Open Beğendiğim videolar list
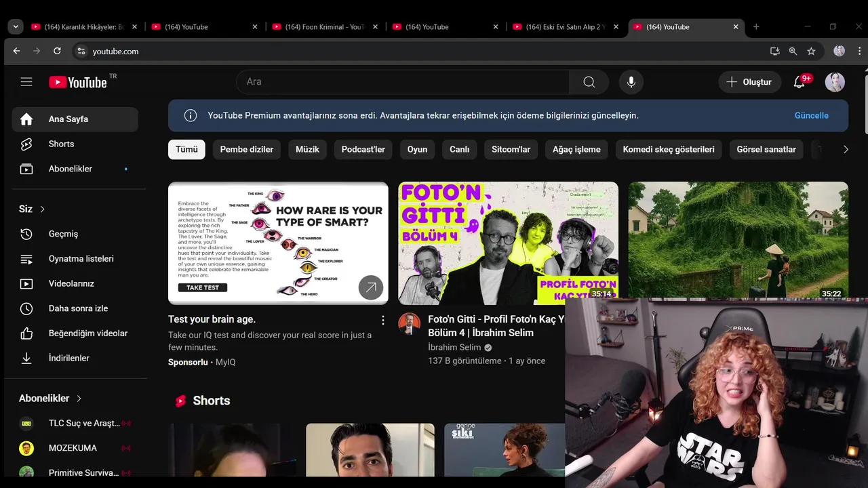Viewport: 868px width, 488px height. (x=75, y=333)
